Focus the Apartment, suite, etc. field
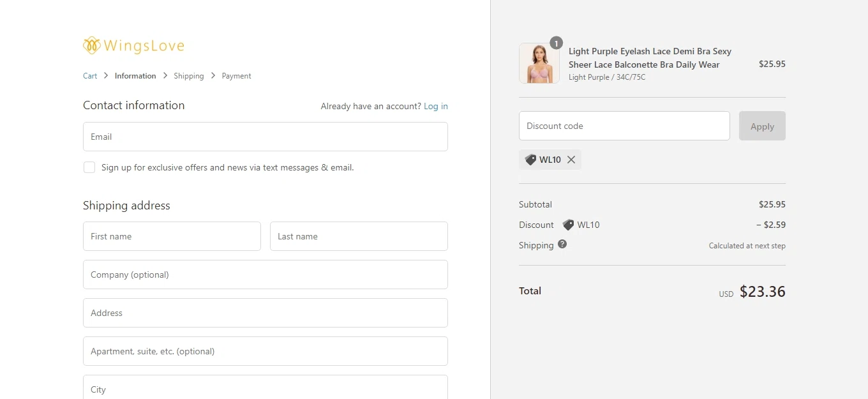 point(266,351)
